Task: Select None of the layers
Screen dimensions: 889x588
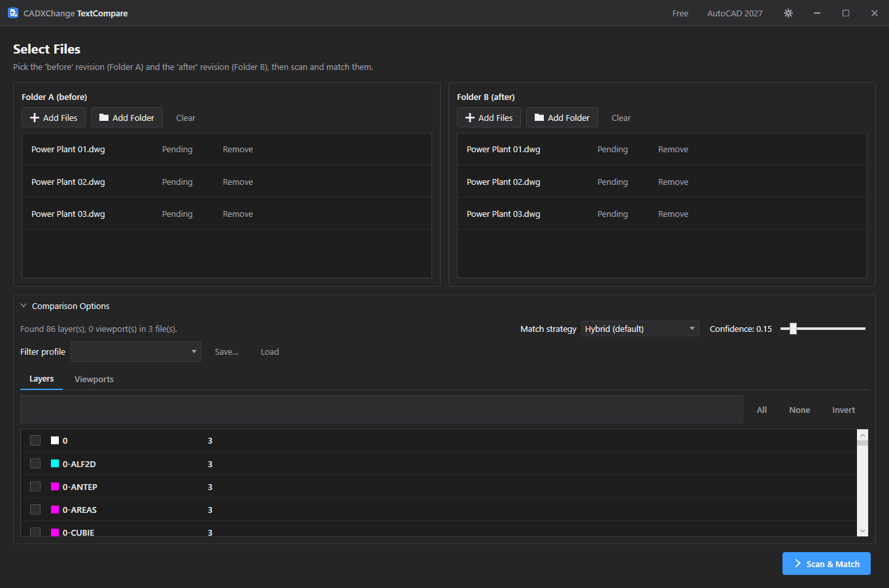Action: click(799, 410)
